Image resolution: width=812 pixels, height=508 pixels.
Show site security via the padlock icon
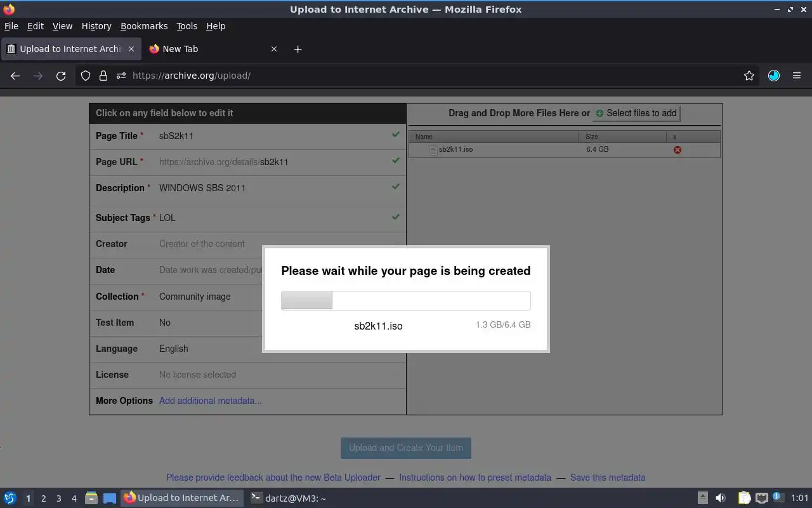[103, 76]
